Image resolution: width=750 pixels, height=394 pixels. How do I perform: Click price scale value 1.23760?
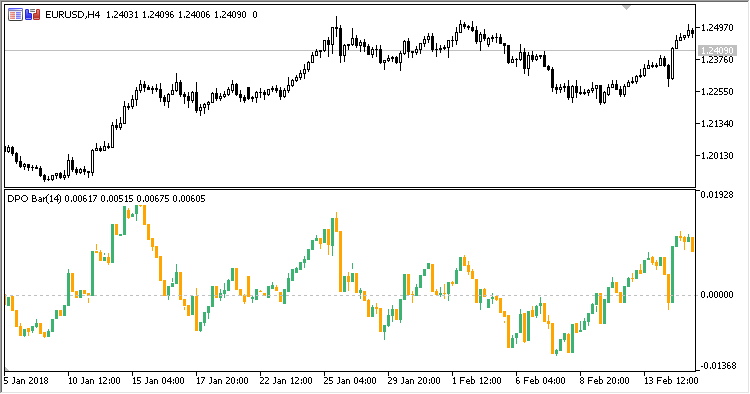point(717,60)
